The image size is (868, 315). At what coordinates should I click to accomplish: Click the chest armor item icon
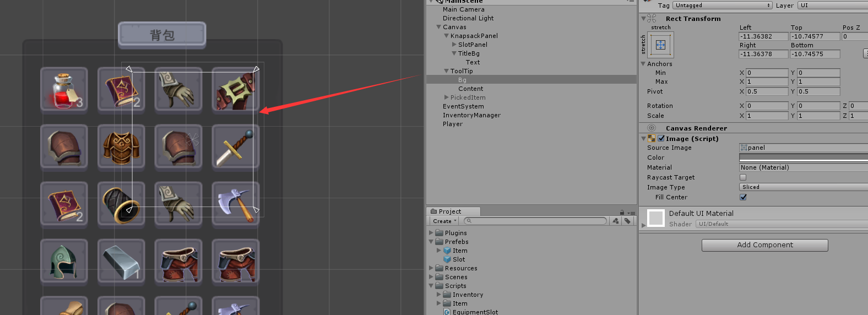(121, 147)
